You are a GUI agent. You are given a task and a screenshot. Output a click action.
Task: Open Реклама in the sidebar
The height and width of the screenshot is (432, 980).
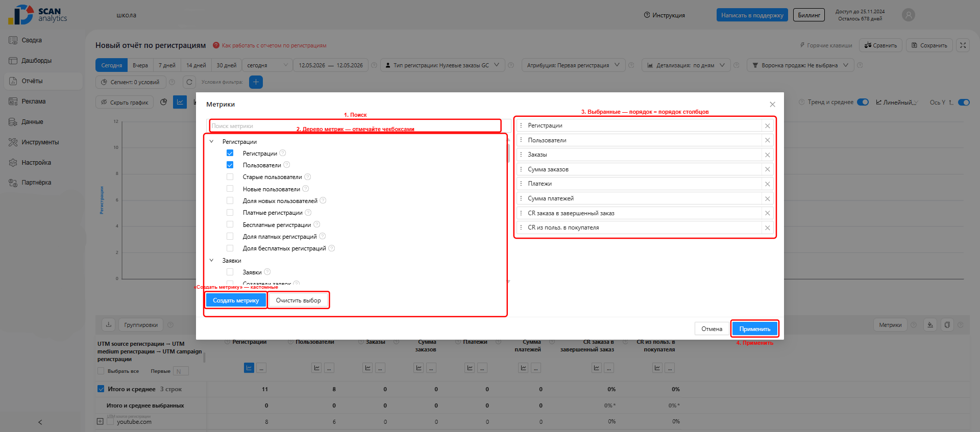tap(34, 101)
